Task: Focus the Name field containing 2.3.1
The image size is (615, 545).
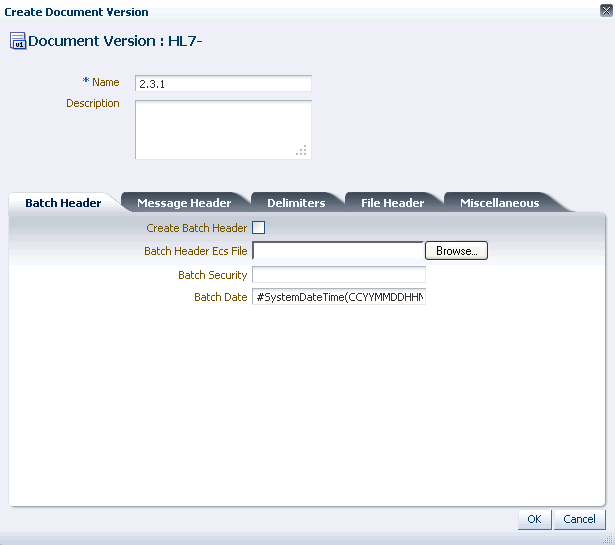Action: point(223,84)
